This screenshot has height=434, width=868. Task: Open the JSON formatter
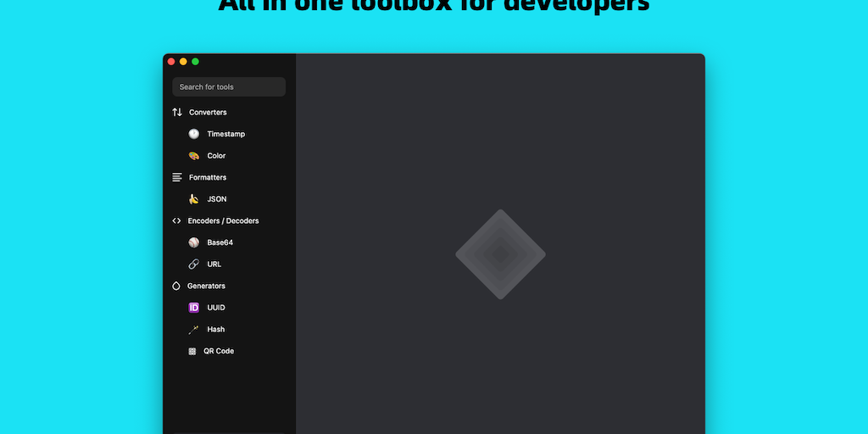217,198
